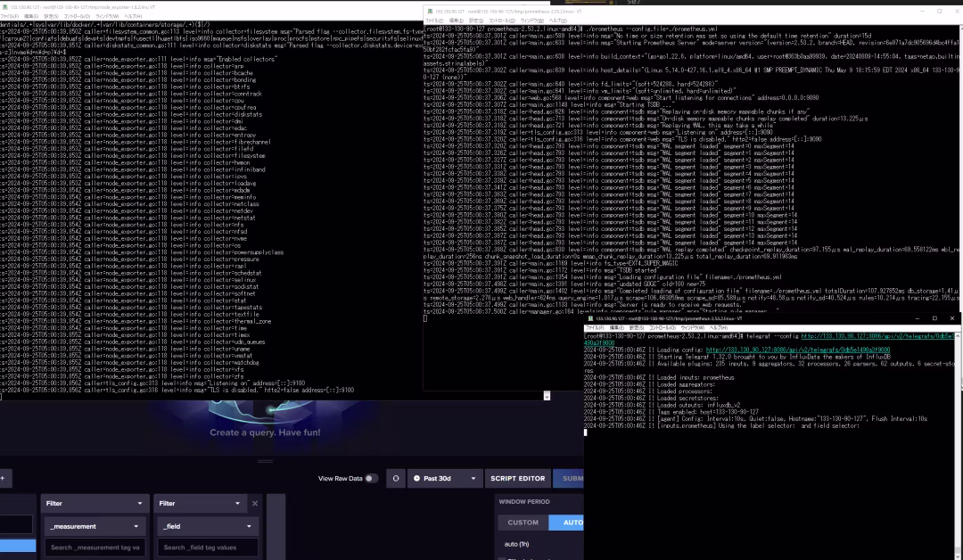Click the "TSDB started" log line
Viewport: 963px width, 560px height.
coord(541,270)
